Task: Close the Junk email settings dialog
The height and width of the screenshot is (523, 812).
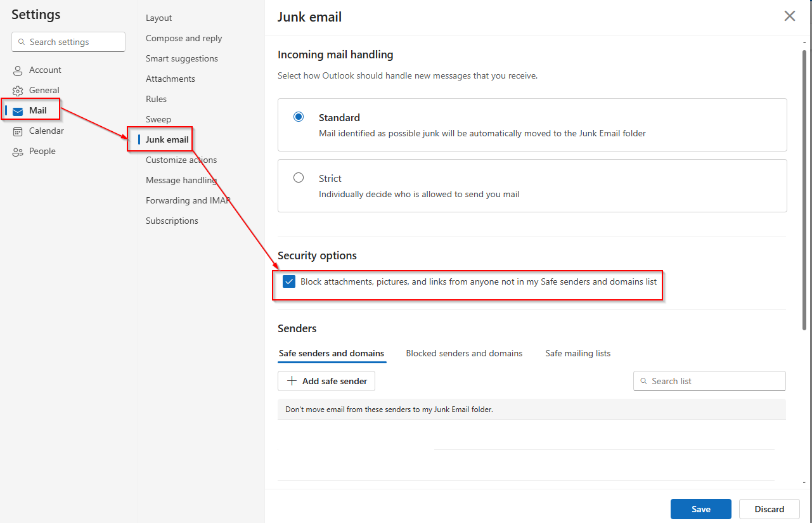Action: point(790,16)
